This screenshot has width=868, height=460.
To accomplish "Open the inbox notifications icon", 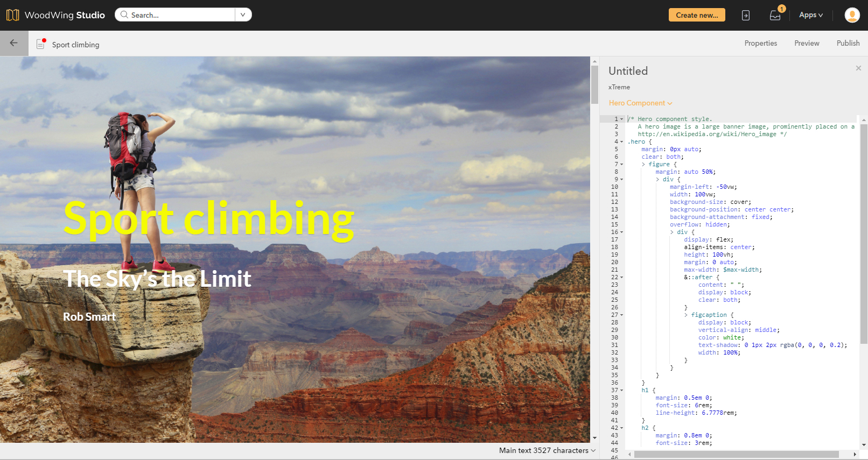I will [775, 15].
